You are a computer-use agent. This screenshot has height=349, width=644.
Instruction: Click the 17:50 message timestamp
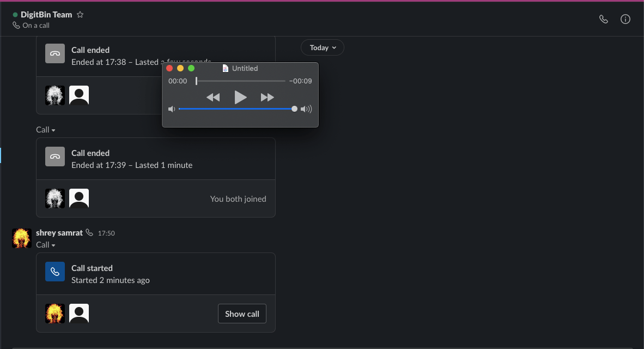pos(106,233)
